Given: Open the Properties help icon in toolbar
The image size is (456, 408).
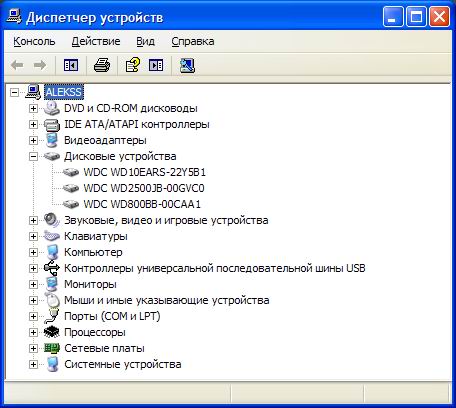Looking at the screenshot, I should click(132, 65).
